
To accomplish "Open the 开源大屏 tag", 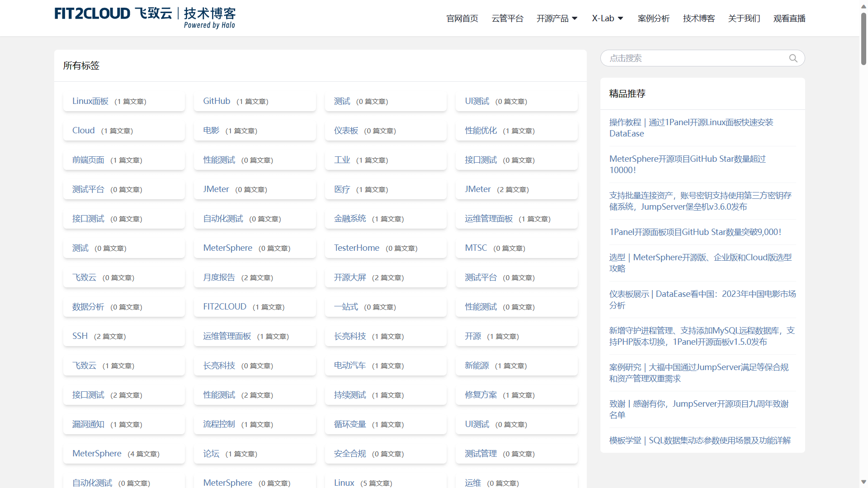I will tap(350, 277).
